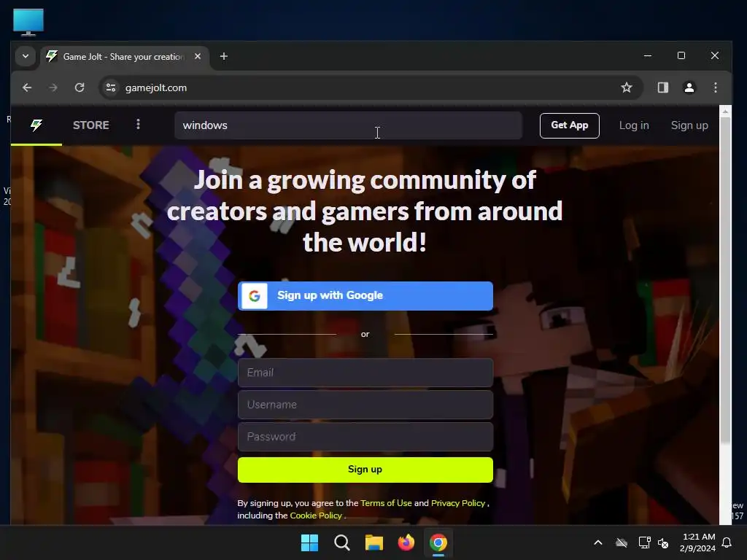Launch Firefox from taskbar
Image resolution: width=747 pixels, height=560 pixels.
[x=406, y=542]
